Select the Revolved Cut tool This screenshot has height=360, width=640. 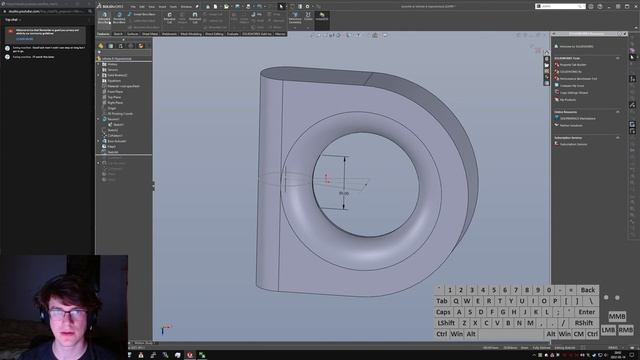(195, 18)
